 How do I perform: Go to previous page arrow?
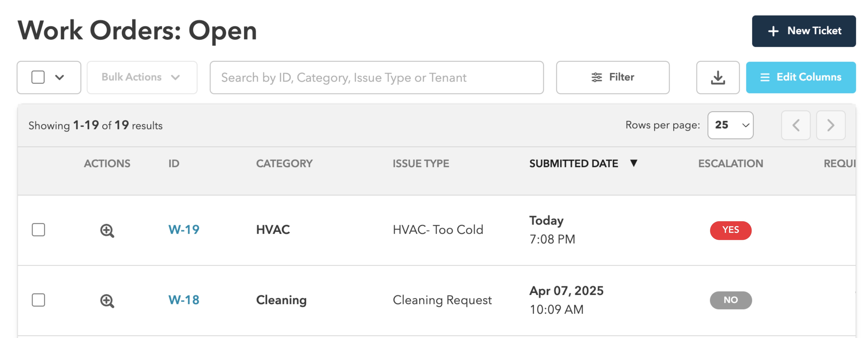[796, 125]
